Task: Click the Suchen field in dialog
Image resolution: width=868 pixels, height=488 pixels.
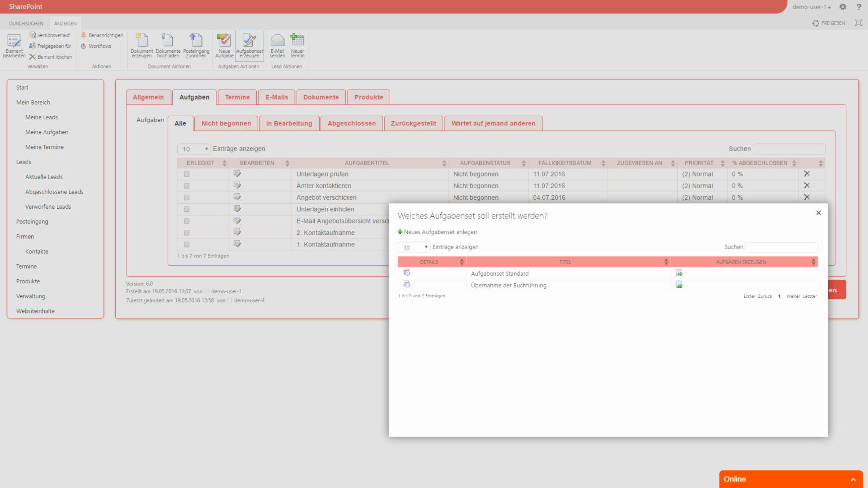Action: 781,248
